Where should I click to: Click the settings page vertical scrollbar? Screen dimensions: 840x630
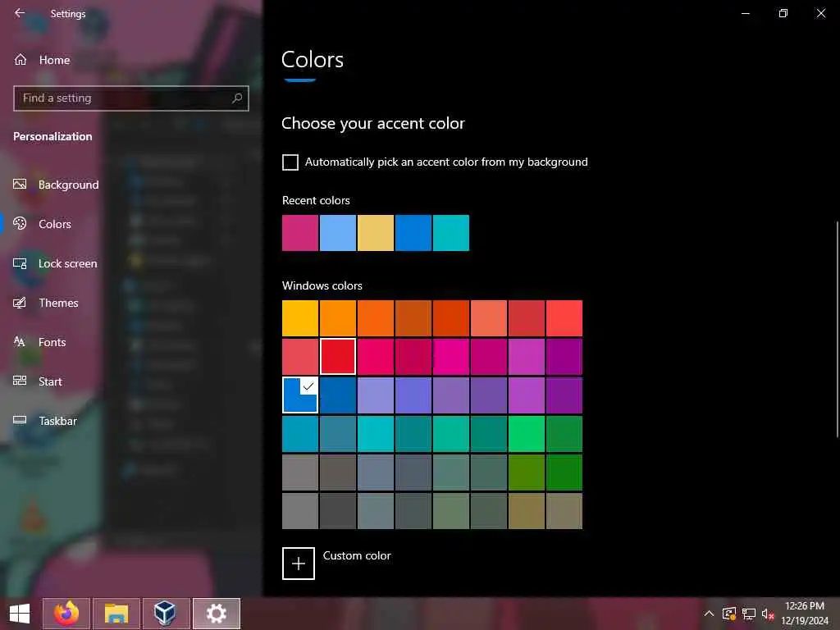pos(838,329)
